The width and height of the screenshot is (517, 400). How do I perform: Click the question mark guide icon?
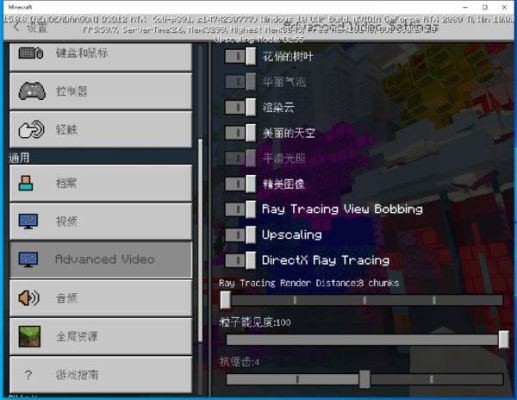[28, 375]
